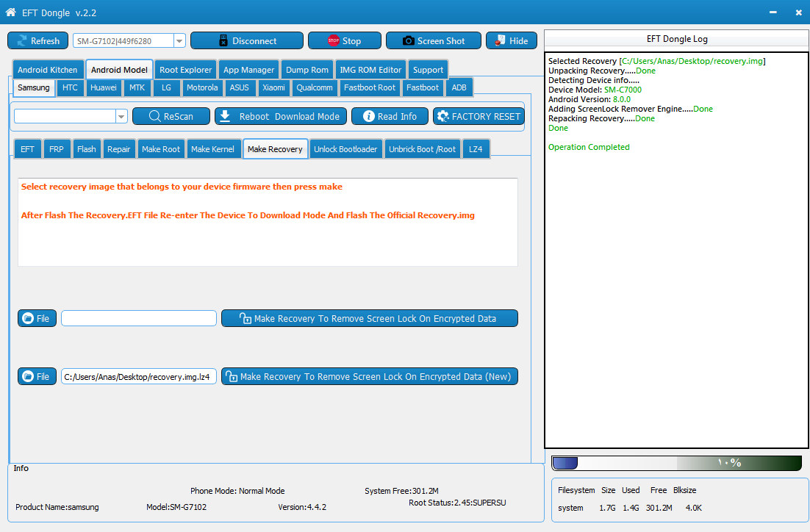Screen dimensions: 810x532
Task: Take a Screen Shot
Action: pyautogui.click(x=434, y=41)
